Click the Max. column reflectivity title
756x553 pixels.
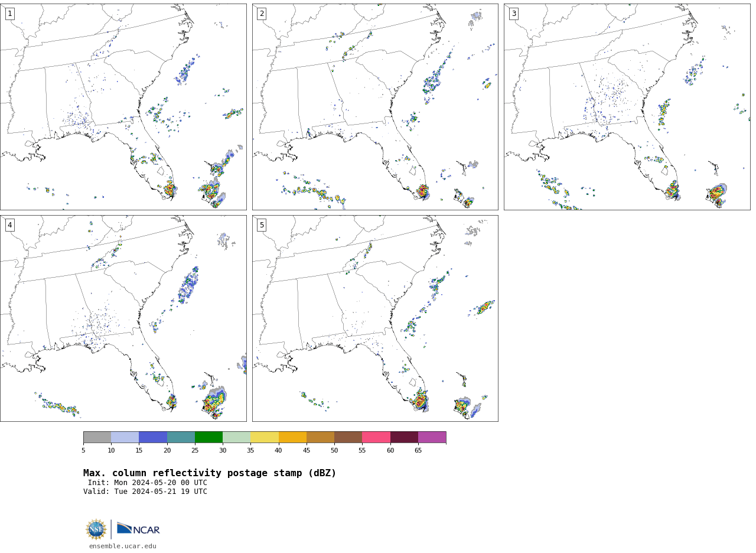tap(210, 473)
